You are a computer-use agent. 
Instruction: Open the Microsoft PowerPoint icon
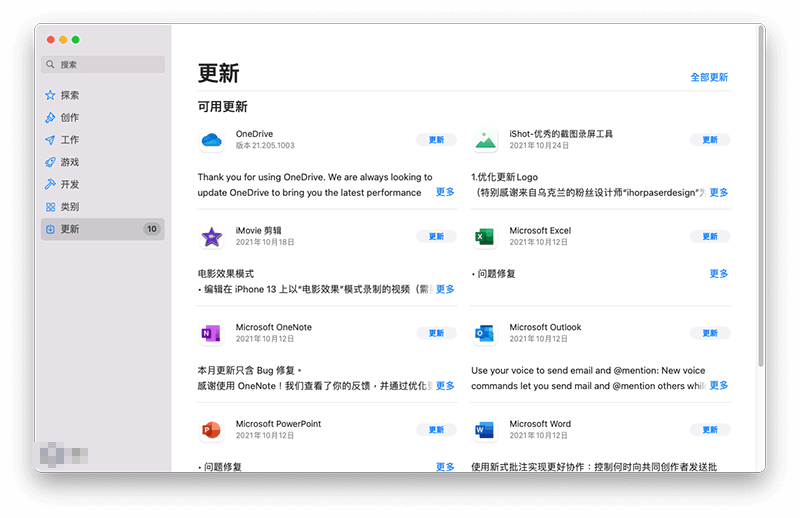pyautogui.click(x=211, y=430)
